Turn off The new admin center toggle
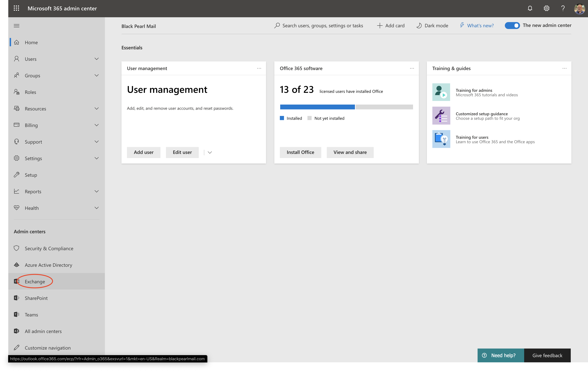This screenshot has width=588, height=372. coord(512,25)
